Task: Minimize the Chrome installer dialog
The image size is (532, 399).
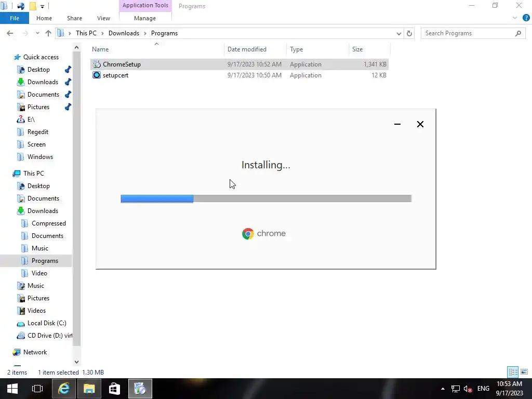Action: click(397, 124)
